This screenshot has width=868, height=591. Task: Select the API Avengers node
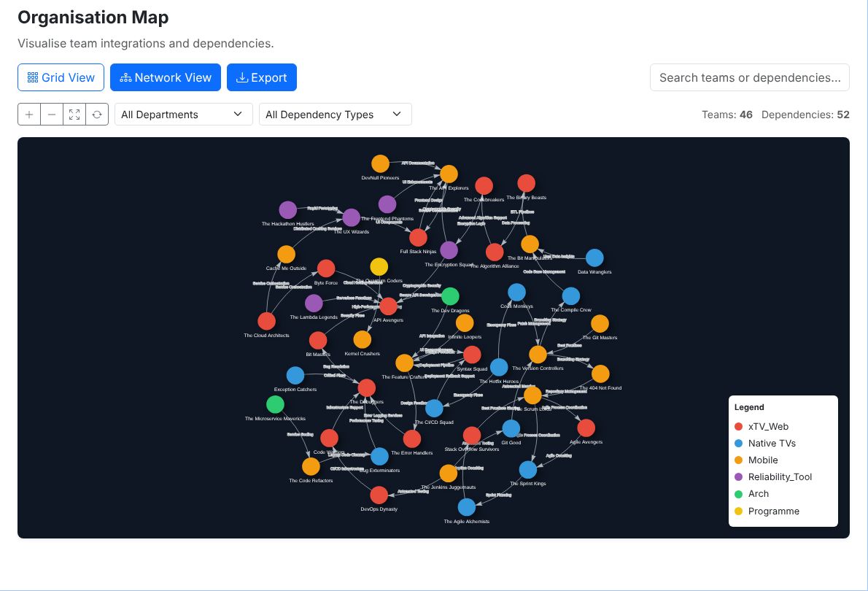(x=389, y=306)
